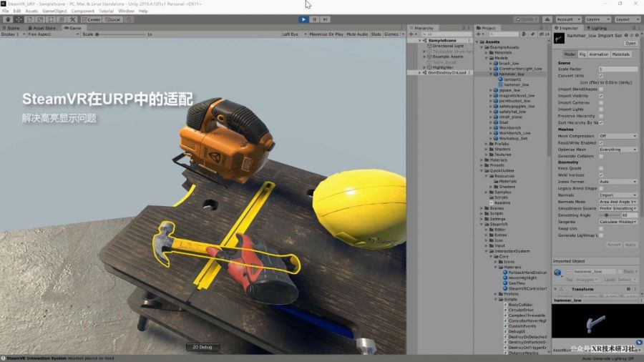The width and height of the screenshot is (644, 362).
Task: Click the Play button
Action: 303,19
